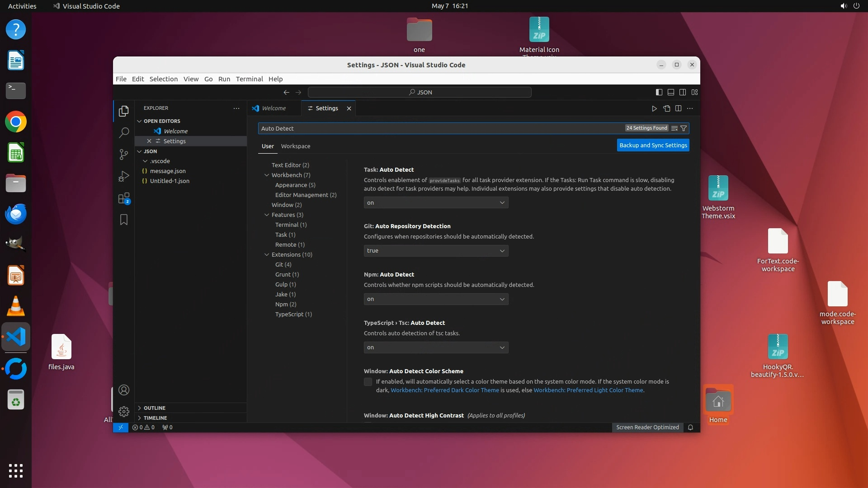Click the Manage gear icon
This screenshot has height=488, width=868.
123,412
